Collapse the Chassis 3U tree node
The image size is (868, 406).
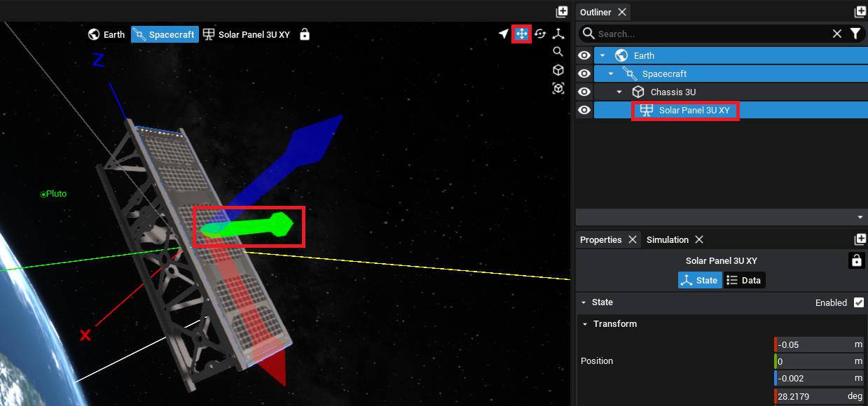619,92
